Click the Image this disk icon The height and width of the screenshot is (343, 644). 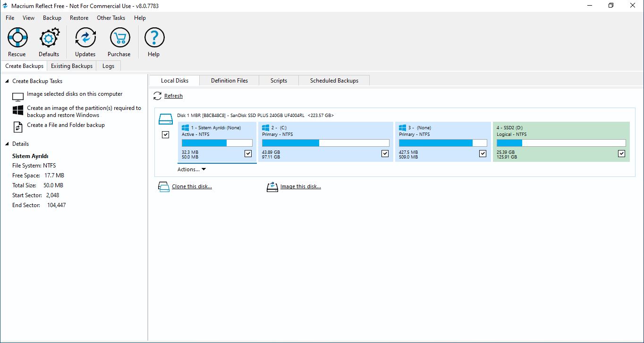pyautogui.click(x=272, y=187)
